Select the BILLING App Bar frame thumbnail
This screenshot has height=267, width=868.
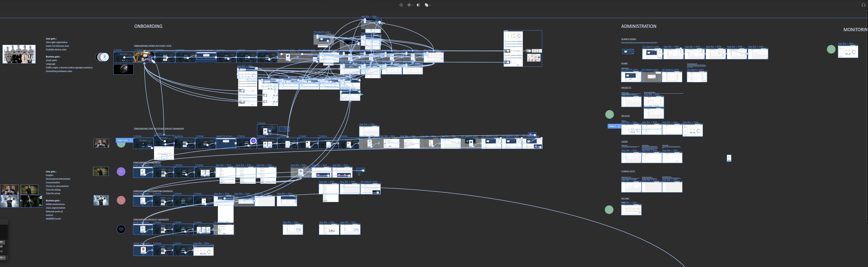631,209
